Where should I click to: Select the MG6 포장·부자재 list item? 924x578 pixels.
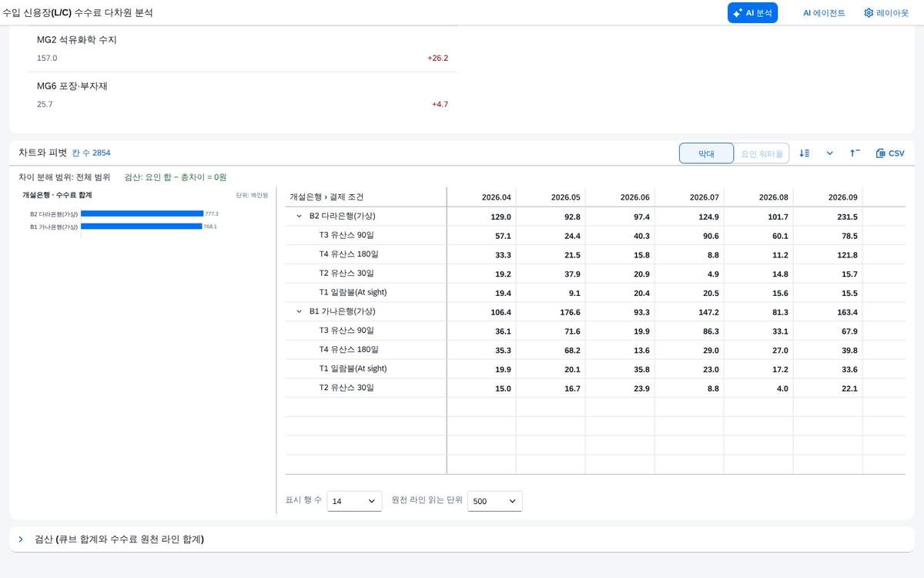coord(243,95)
